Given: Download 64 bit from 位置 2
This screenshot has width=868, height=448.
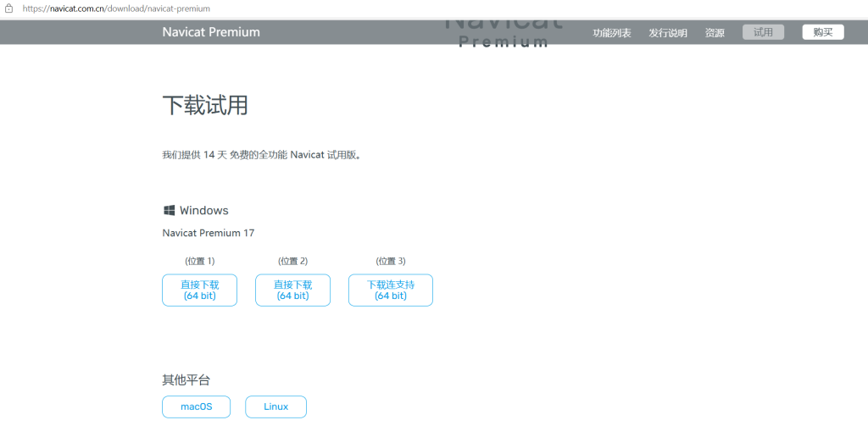Looking at the screenshot, I should 292,290.
